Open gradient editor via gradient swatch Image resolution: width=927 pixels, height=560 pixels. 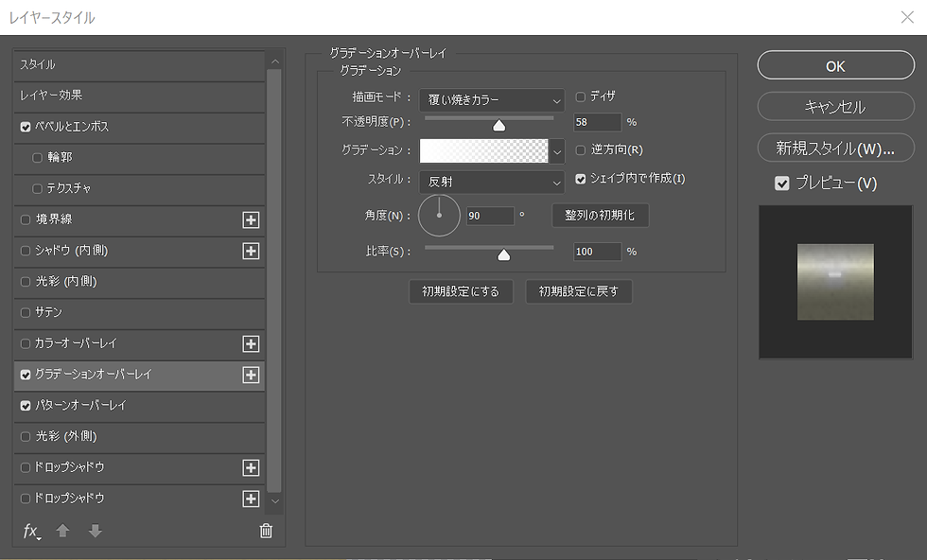483,150
